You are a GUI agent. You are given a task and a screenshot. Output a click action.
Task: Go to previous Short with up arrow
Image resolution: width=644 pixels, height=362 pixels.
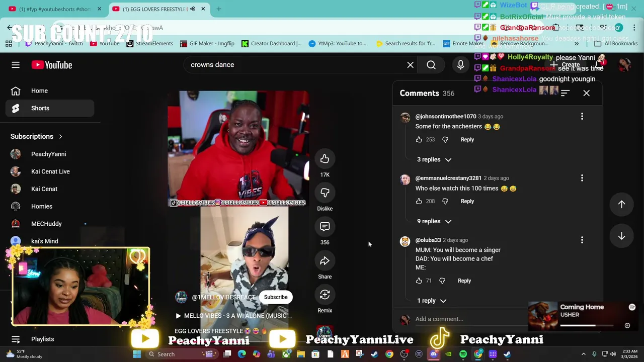(x=621, y=204)
